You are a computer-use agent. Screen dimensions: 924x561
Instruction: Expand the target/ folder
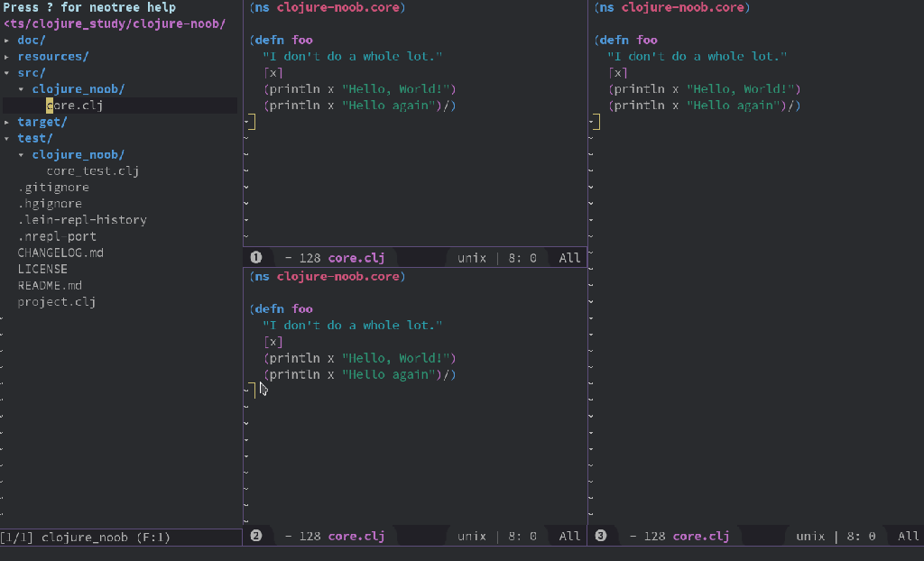pos(42,122)
